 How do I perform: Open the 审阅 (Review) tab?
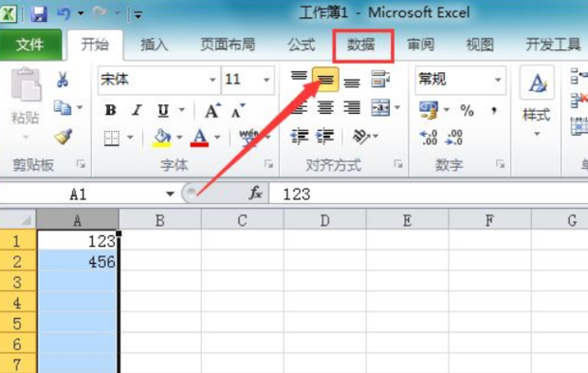pyautogui.click(x=421, y=45)
